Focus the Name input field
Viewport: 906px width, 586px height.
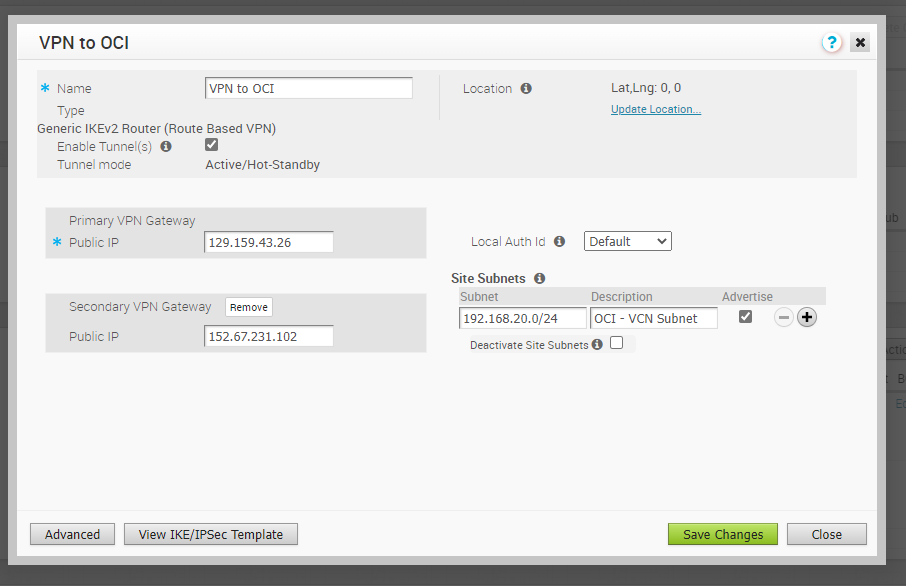point(309,88)
